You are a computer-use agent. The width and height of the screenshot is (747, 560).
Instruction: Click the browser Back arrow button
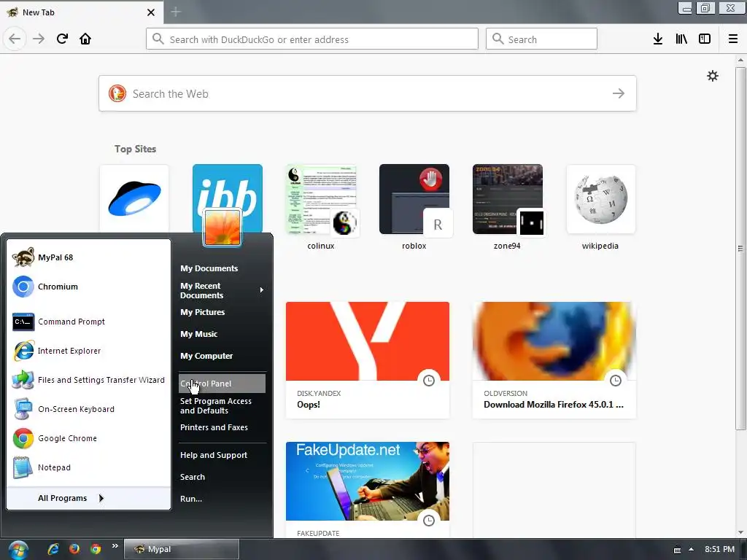pyautogui.click(x=15, y=39)
